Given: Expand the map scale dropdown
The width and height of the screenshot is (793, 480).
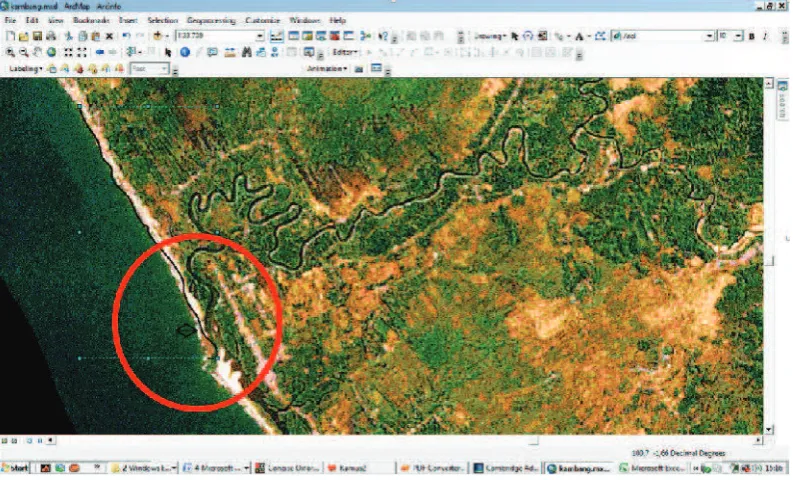Looking at the screenshot, I should pyautogui.click(x=259, y=36).
